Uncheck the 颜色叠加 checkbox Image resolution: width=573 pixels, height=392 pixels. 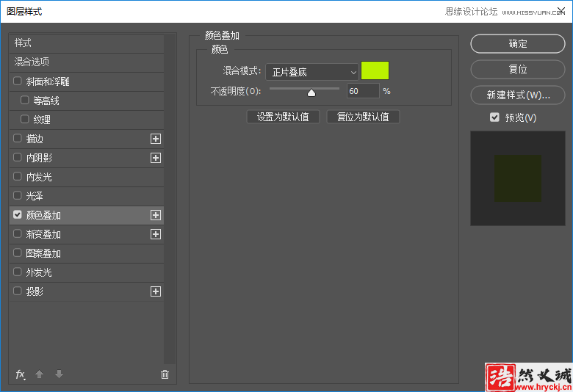(17, 214)
